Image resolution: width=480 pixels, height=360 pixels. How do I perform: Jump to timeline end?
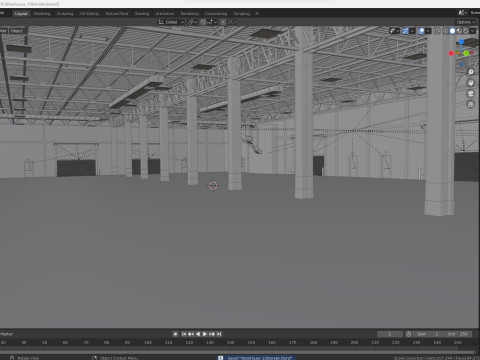[219, 334]
